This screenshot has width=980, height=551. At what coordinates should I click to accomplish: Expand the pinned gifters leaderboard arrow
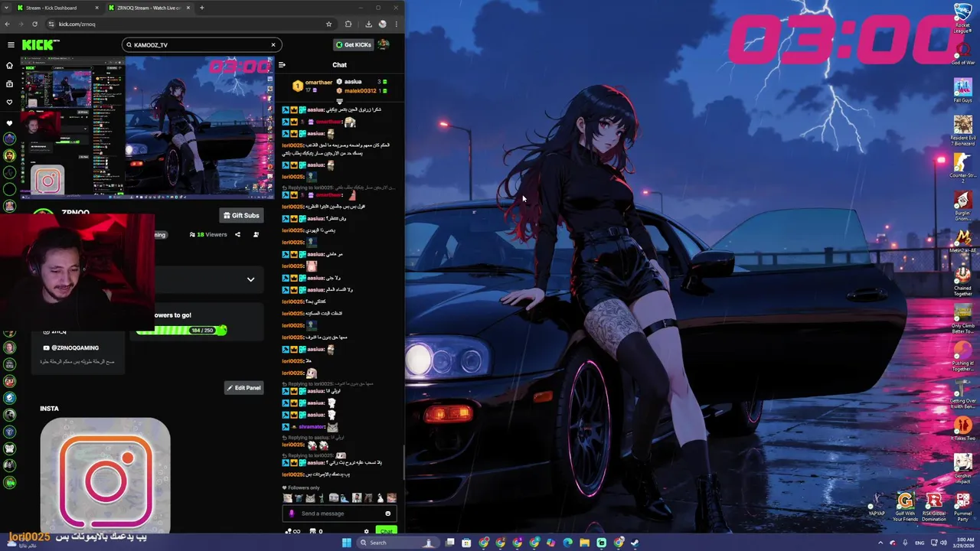click(339, 100)
